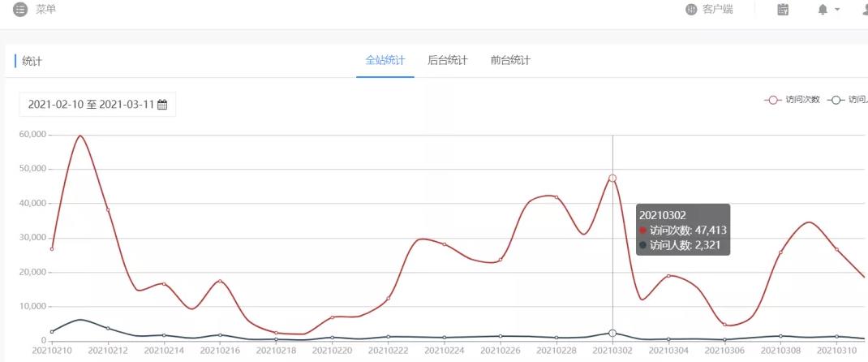
Task: Click the 客户端 link text
Action: [x=717, y=10]
